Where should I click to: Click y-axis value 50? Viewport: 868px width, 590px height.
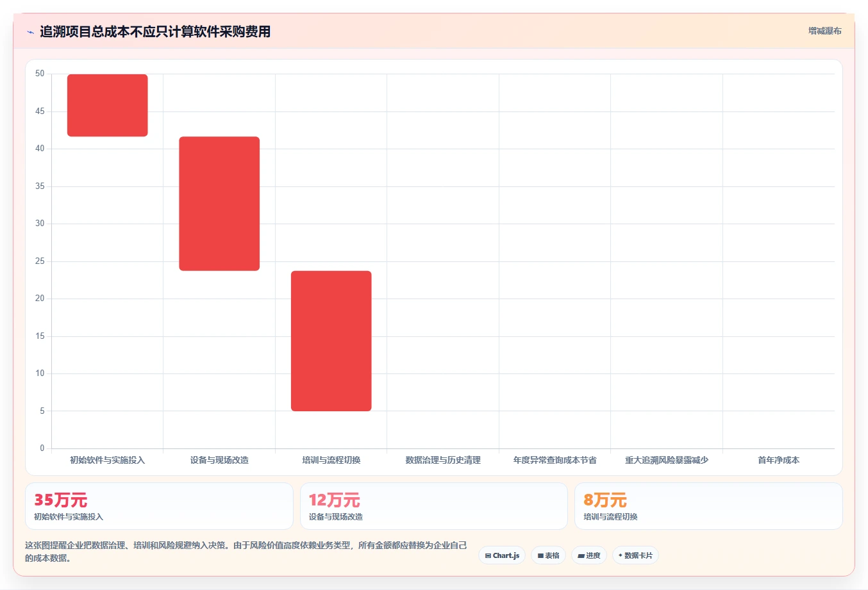coord(40,74)
